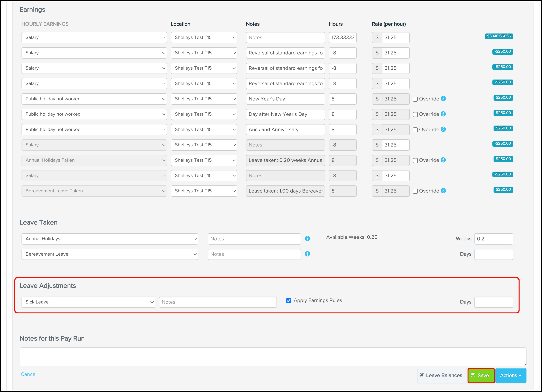542x392 pixels.
Task: Click info icon on Day after New Year's row
Action: coord(443,114)
